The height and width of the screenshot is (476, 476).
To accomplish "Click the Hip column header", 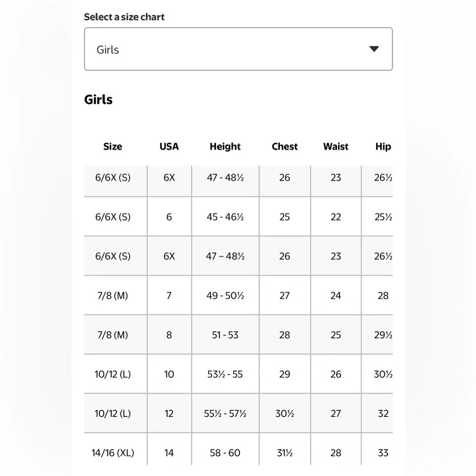I will tap(383, 147).
